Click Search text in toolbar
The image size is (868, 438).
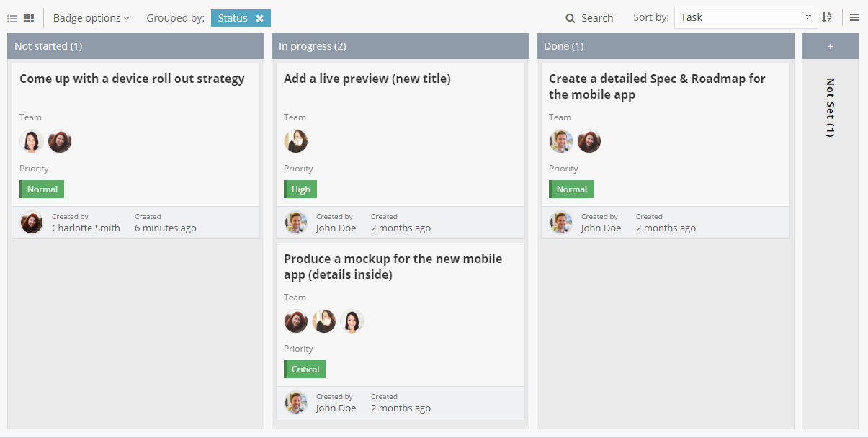coord(597,18)
